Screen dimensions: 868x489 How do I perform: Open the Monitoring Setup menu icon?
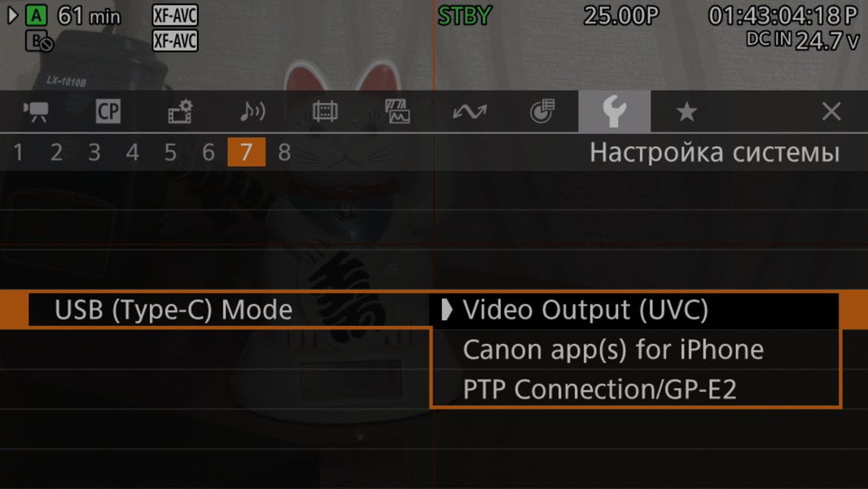click(x=325, y=112)
